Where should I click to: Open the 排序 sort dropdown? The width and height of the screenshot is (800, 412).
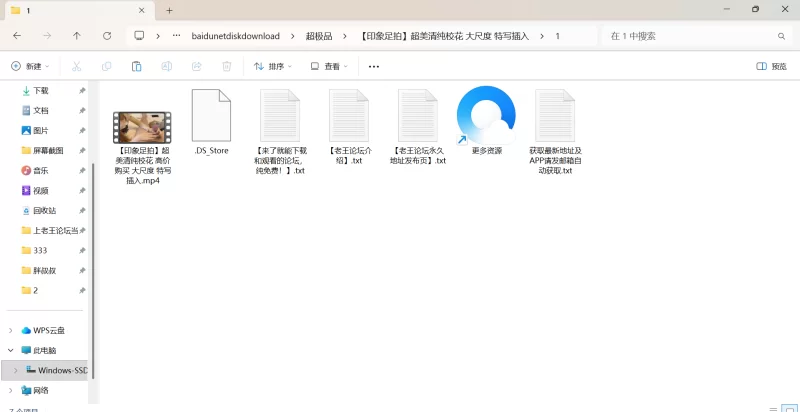(x=273, y=66)
